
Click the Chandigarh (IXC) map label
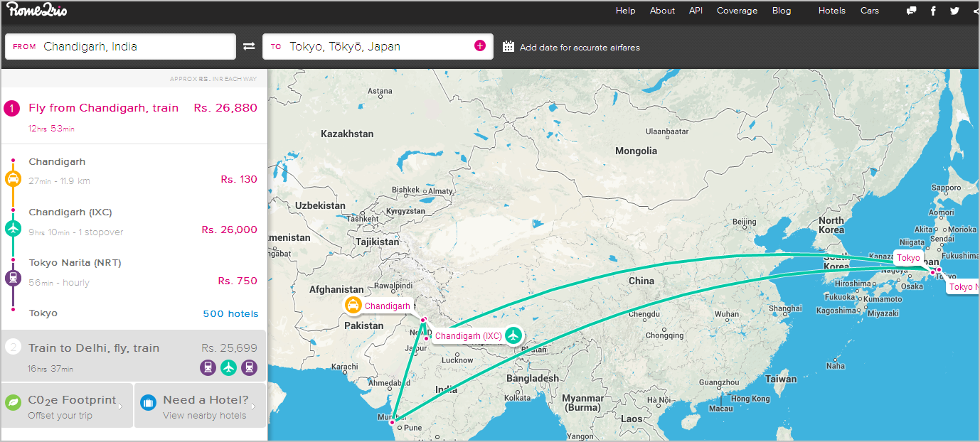click(x=469, y=336)
